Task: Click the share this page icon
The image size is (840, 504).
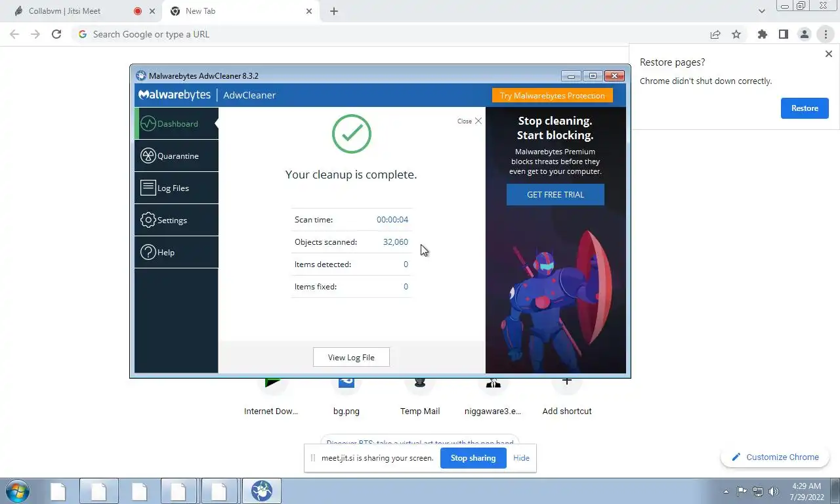Action: pyautogui.click(x=715, y=34)
